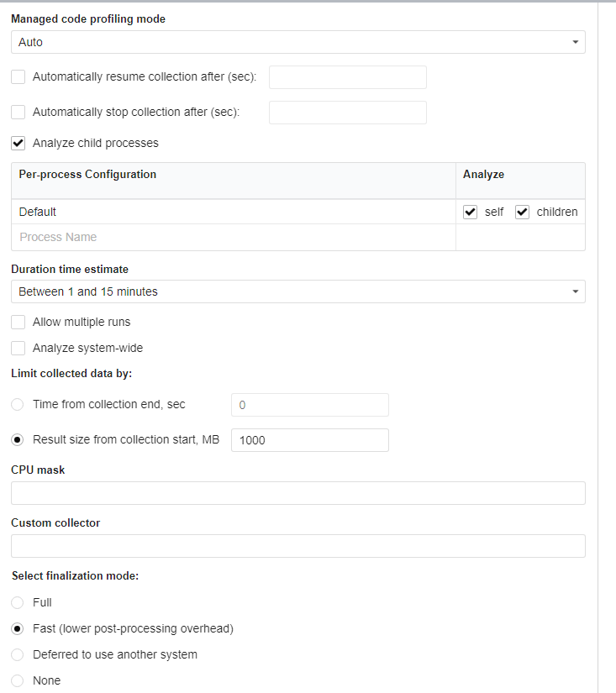The image size is (616, 693).
Task: Check Allow multiple runs
Action: click(x=18, y=322)
